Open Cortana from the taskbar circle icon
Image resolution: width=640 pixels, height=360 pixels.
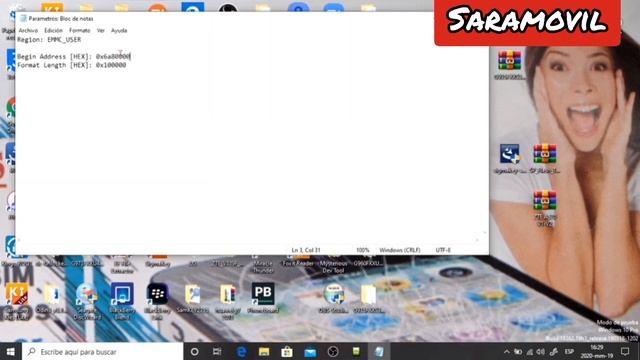pos(195,351)
